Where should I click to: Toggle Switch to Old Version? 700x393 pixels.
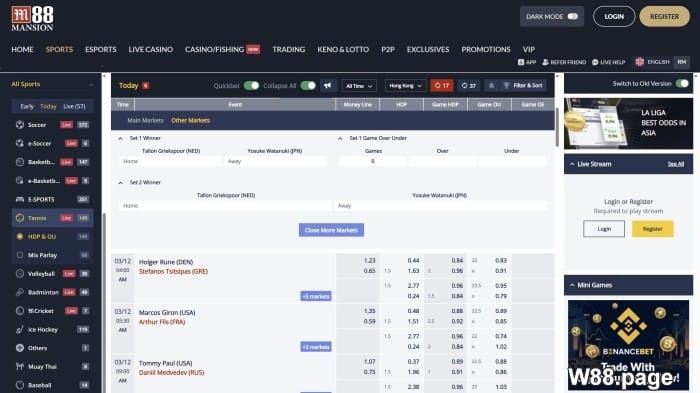click(x=682, y=84)
